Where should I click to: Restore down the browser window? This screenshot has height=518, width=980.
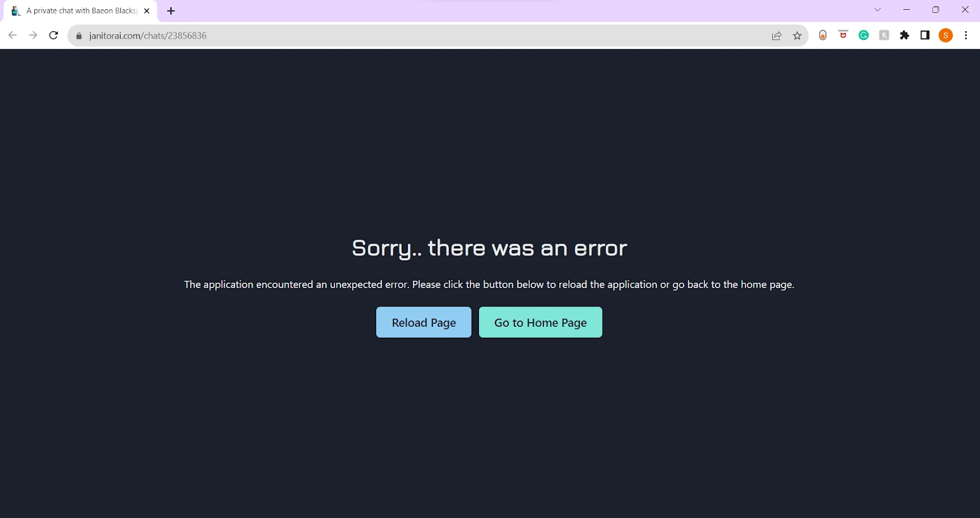point(935,10)
